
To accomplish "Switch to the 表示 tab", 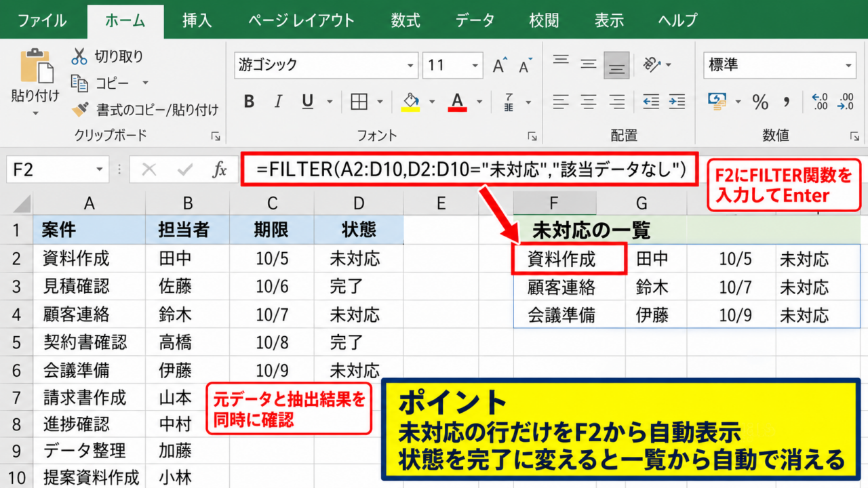I will click(x=609, y=20).
